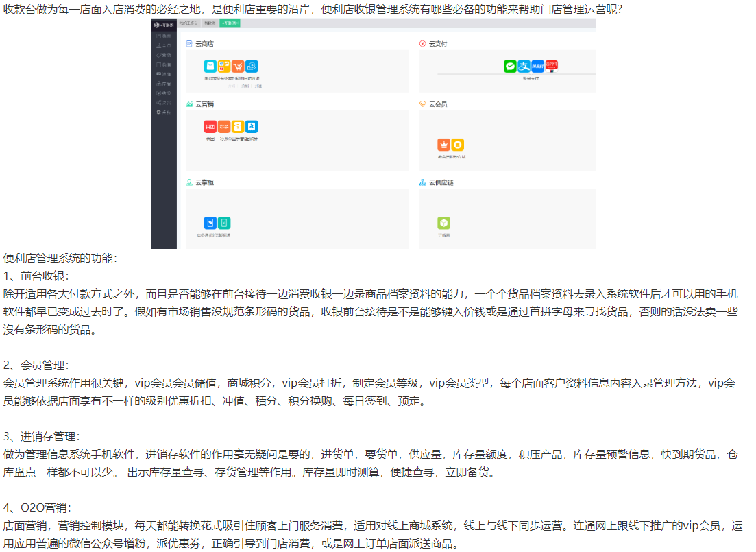The image size is (756, 552).
Task: Open the 会员 item in left sidebar
Action: (x=163, y=45)
